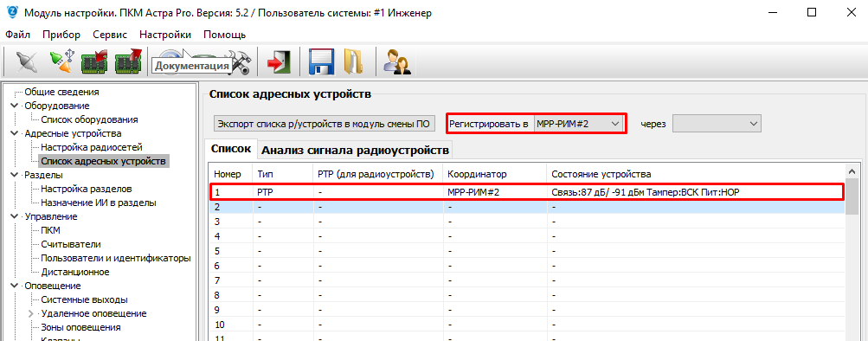Screen dimensions: 868x341
Task: Select Назначение ИИ в разделы
Action: tap(99, 203)
